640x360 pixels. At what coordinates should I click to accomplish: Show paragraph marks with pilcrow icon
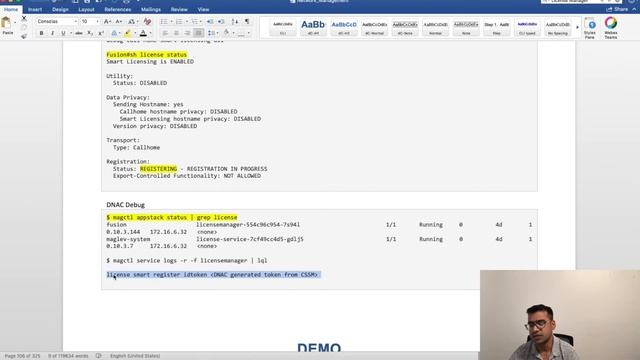click(x=247, y=21)
